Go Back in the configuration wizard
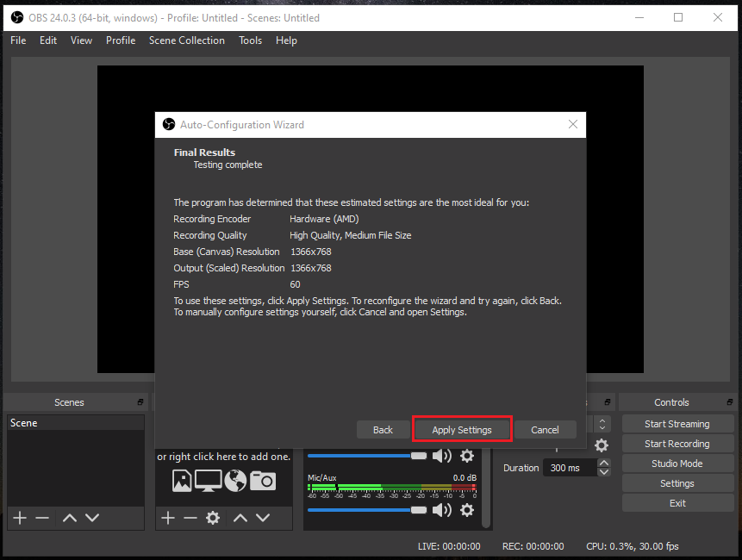742x560 pixels. coord(383,430)
